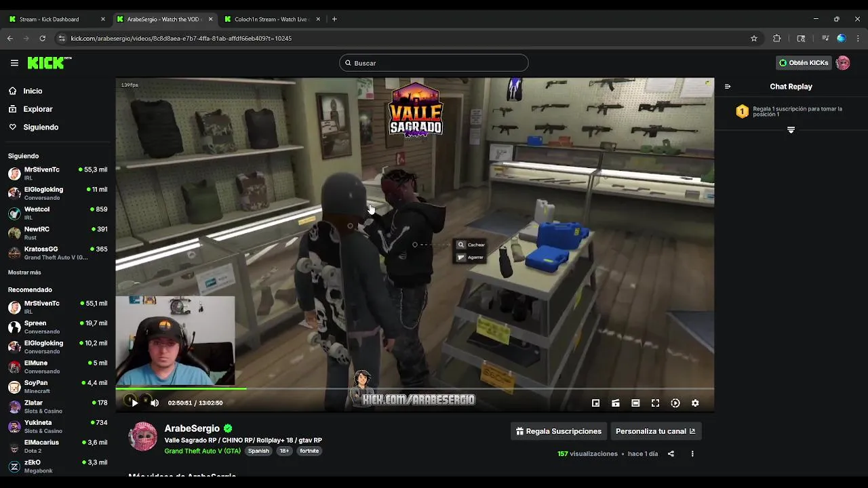Viewport: 868px width, 488px height.
Task: Open the browser media controls icon
Action: point(825,39)
